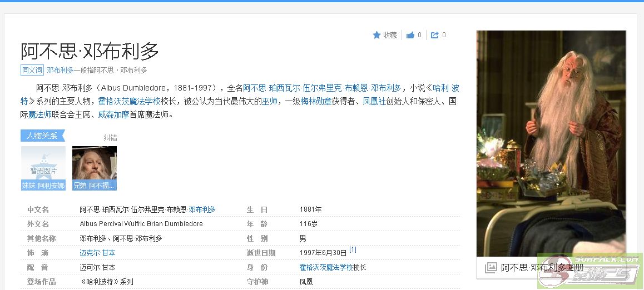Open brother 兄弟 阿不福 thumbnail
The width and height of the screenshot is (644, 290).
95,168
